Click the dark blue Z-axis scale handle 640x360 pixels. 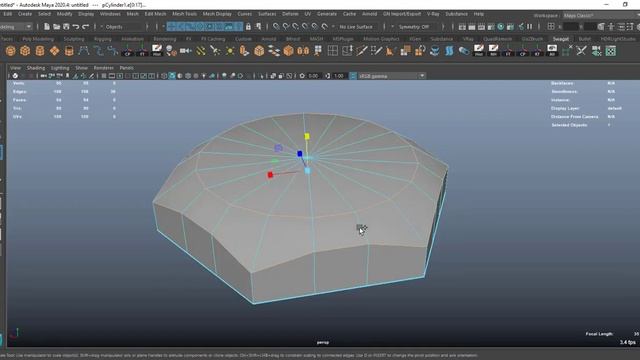pos(300,154)
